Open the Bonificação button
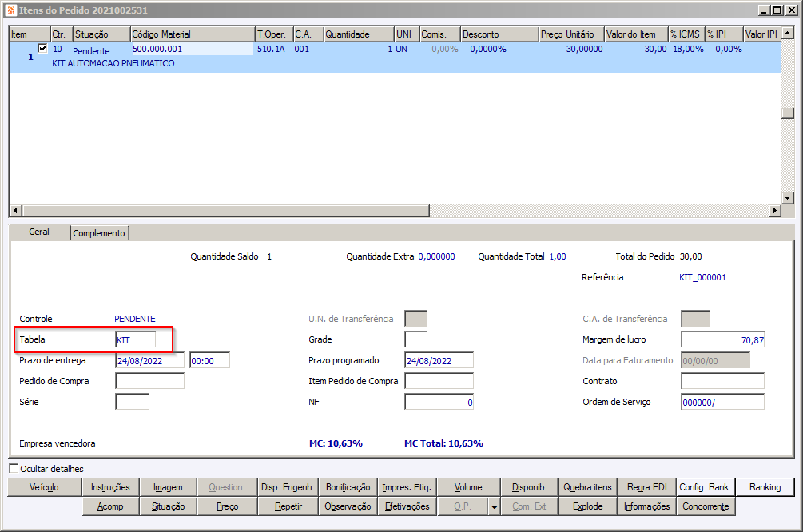 click(x=348, y=487)
